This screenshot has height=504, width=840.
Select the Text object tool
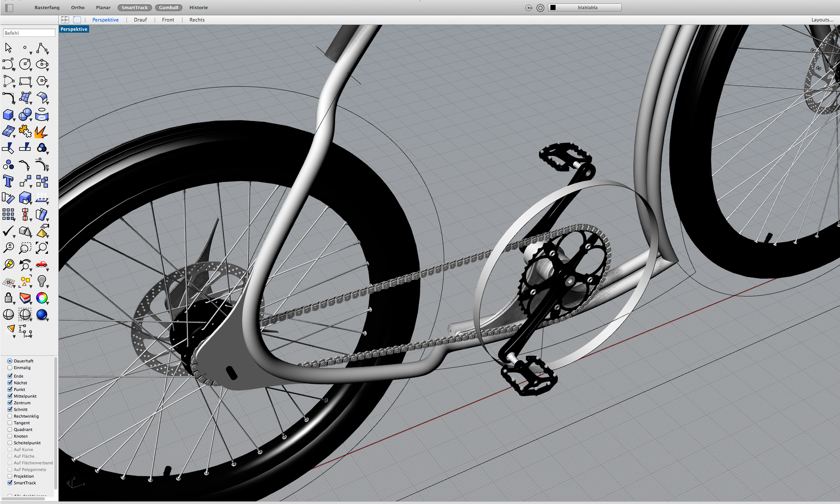8,181
